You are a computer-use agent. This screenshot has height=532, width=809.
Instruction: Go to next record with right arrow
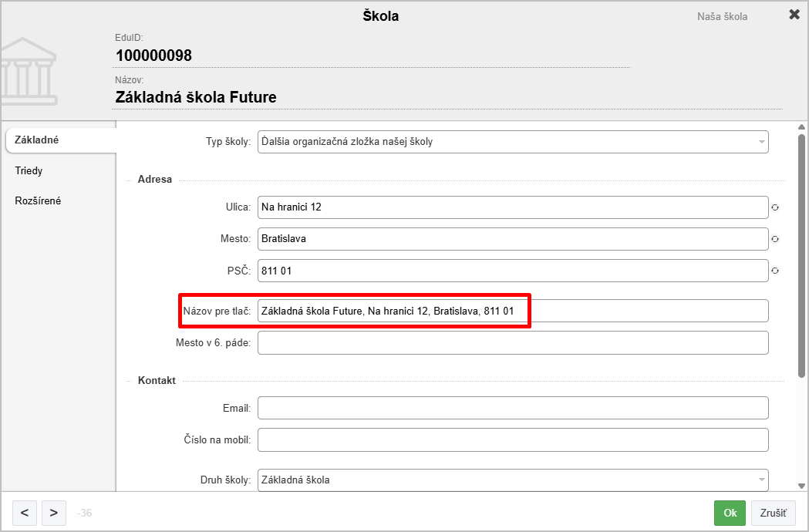click(53, 513)
